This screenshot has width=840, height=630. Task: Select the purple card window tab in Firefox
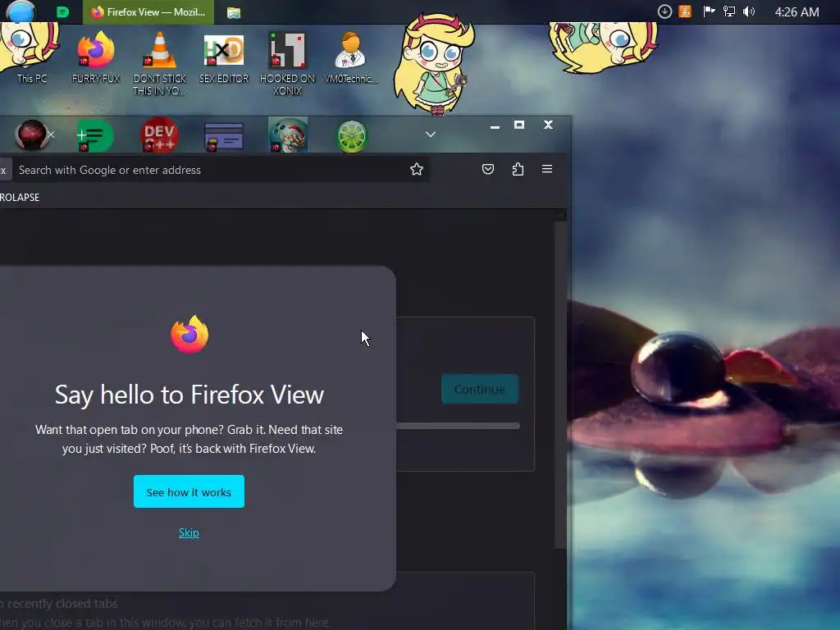(223, 137)
